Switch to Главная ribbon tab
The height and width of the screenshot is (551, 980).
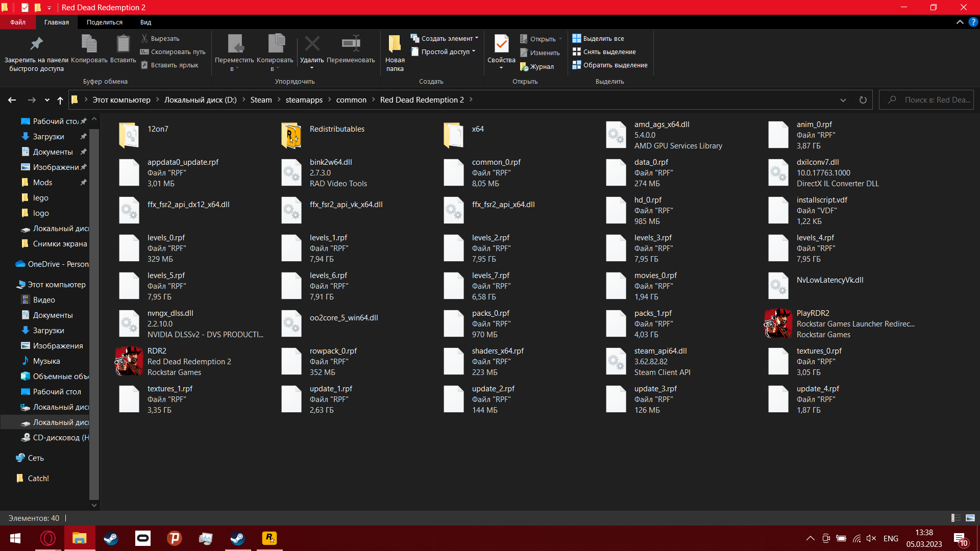pyautogui.click(x=56, y=22)
